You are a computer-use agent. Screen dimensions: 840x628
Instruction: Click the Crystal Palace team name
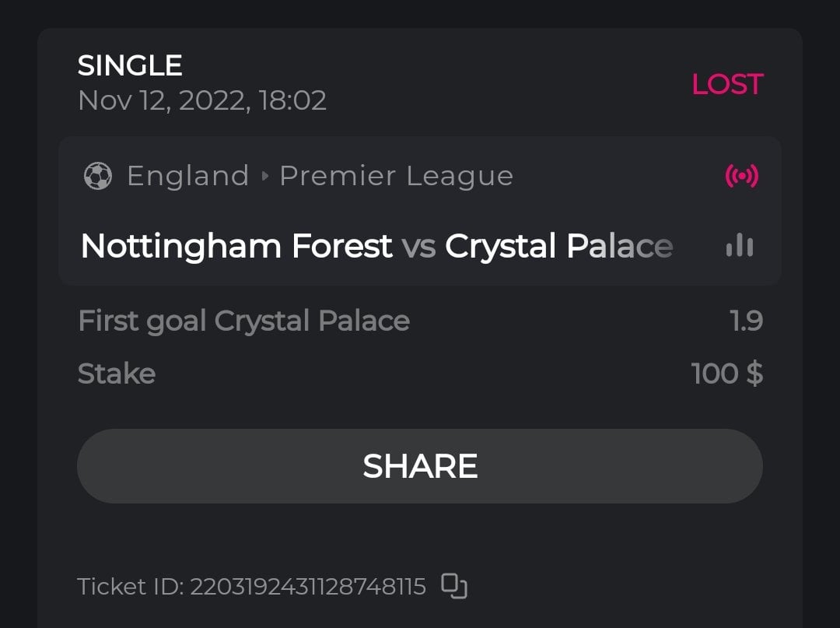[x=558, y=246]
